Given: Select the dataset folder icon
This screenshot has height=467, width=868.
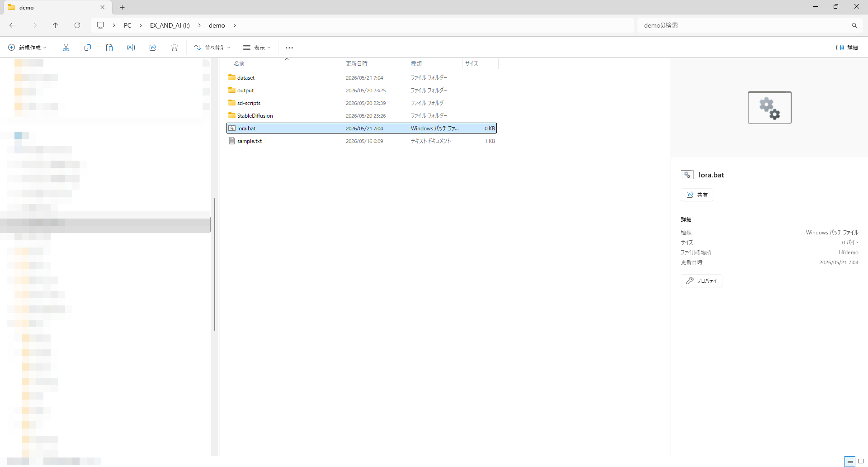Looking at the screenshot, I should pyautogui.click(x=232, y=77).
